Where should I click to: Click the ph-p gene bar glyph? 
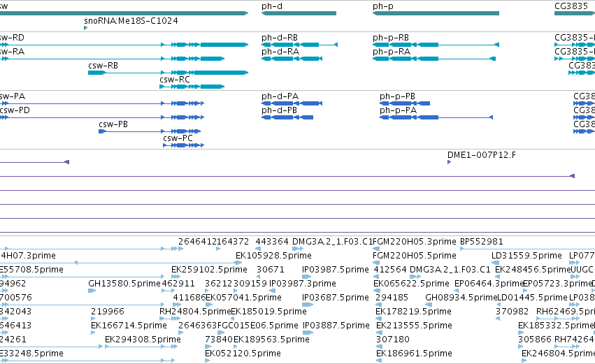(436, 13)
